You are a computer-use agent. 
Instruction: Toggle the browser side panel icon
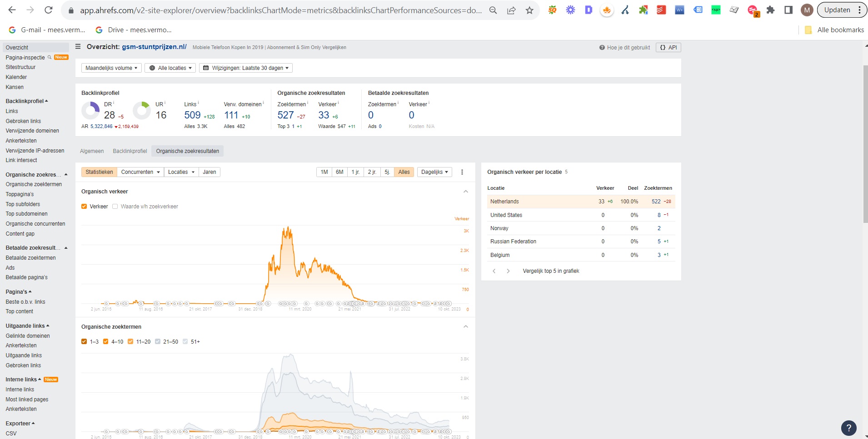(788, 10)
